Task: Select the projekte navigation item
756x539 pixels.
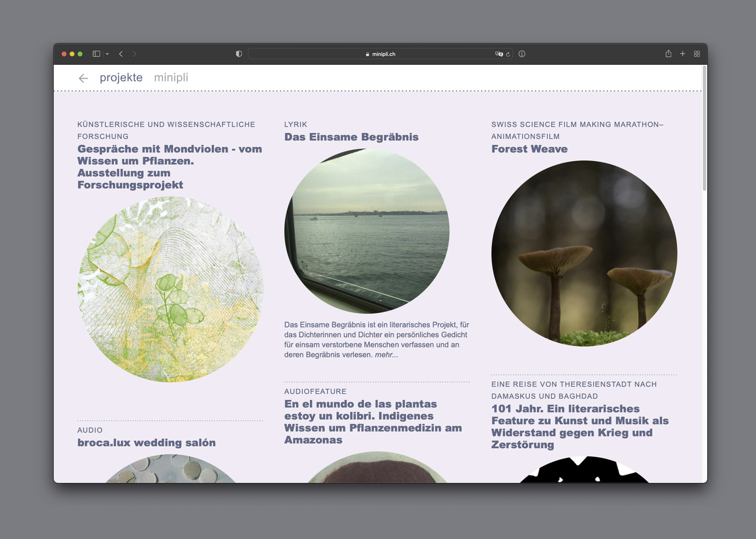Action: (x=121, y=77)
